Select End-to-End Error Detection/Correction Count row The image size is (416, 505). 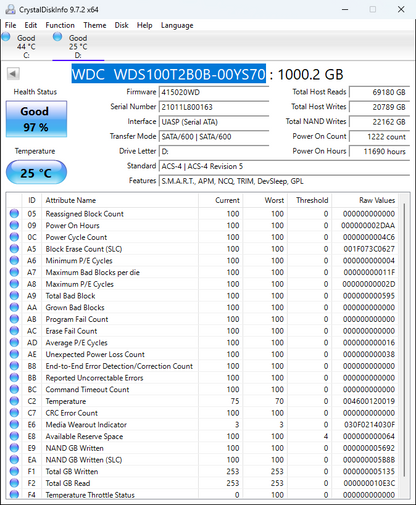pyautogui.click(x=202, y=366)
